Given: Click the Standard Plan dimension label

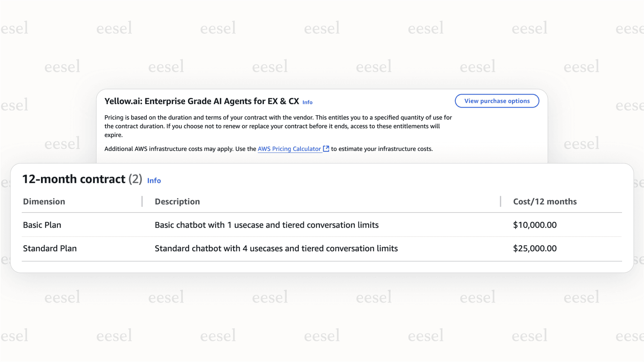Looking at the screenshot, I should point(50,248).
